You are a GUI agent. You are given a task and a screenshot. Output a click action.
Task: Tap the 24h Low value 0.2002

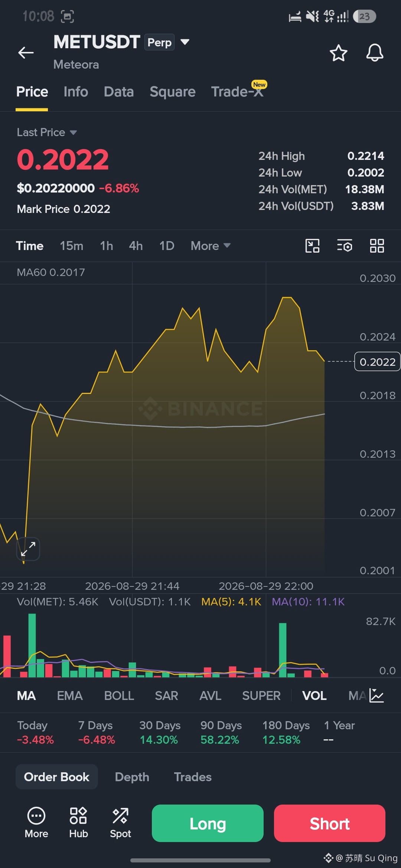365,172
